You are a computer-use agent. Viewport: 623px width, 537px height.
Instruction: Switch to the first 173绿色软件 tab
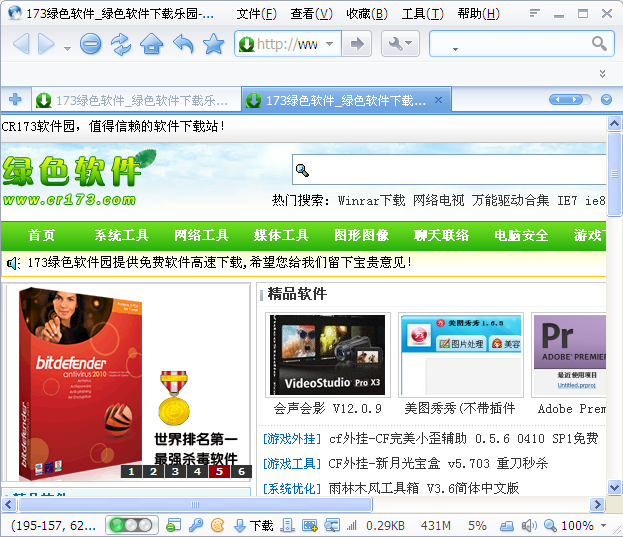tap(136, 100)
